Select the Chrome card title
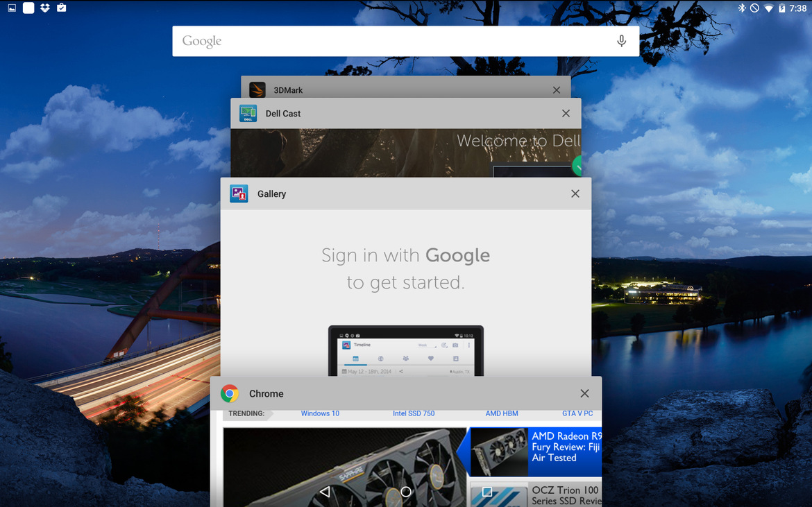Viewport: 812px width, 507px height. (x=267, y=394)
